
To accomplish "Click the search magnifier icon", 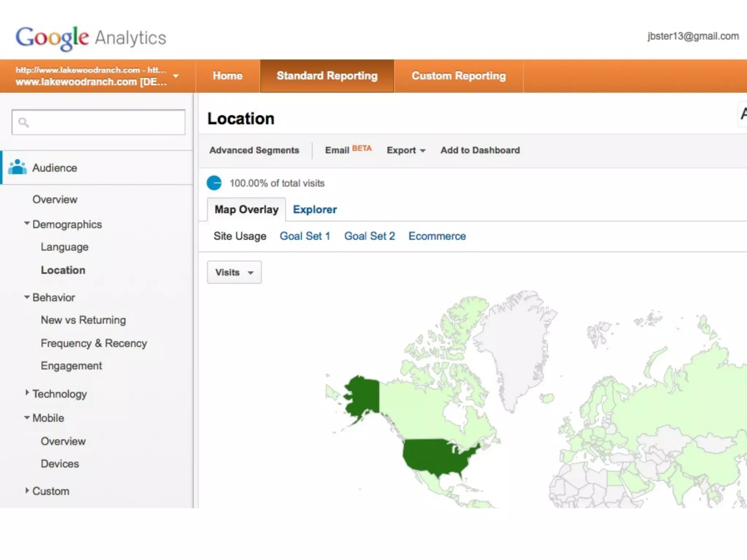I will click(24, 122).
